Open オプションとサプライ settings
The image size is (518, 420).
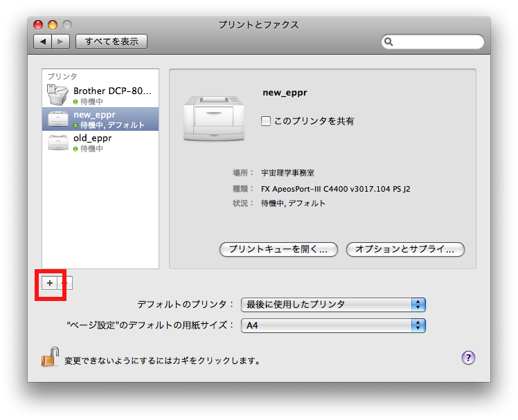pyautogui.click(x=405, y=249)
